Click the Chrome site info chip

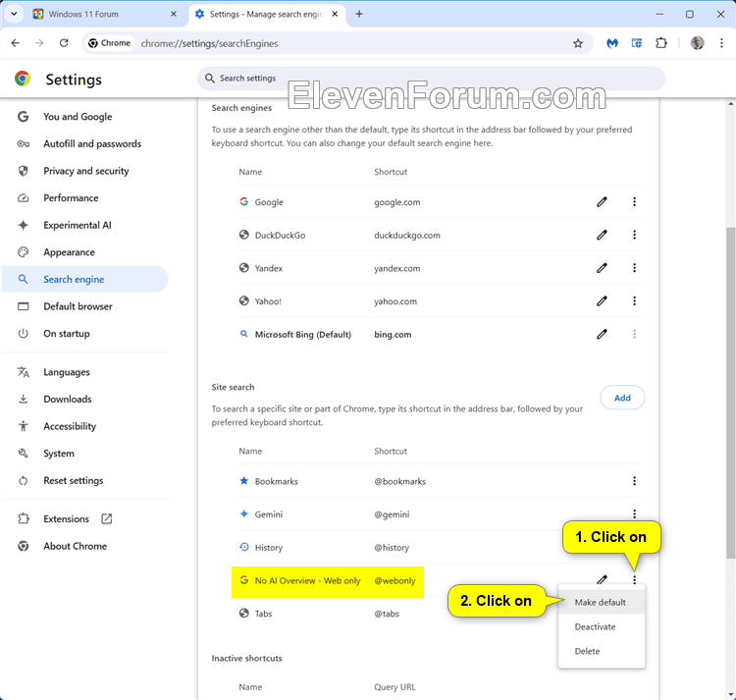tap(109, 43)
